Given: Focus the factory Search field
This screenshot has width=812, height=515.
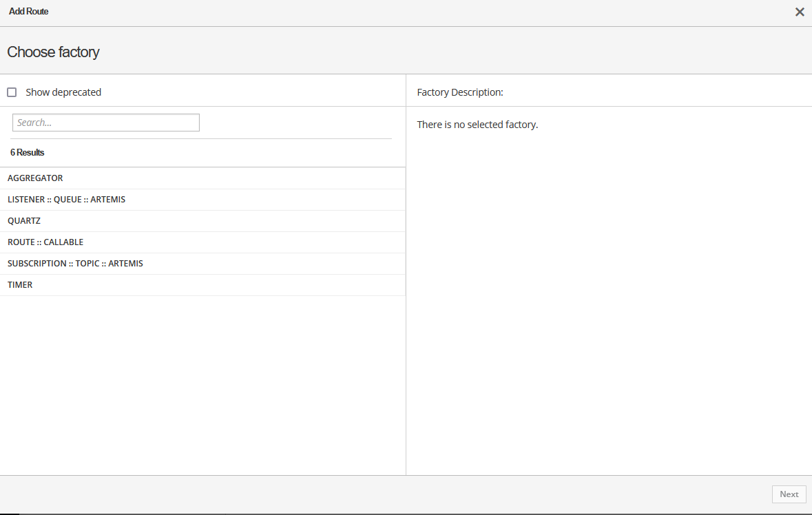Looking at the screenshot, I should pyautogui.click(x=106, y=123).
